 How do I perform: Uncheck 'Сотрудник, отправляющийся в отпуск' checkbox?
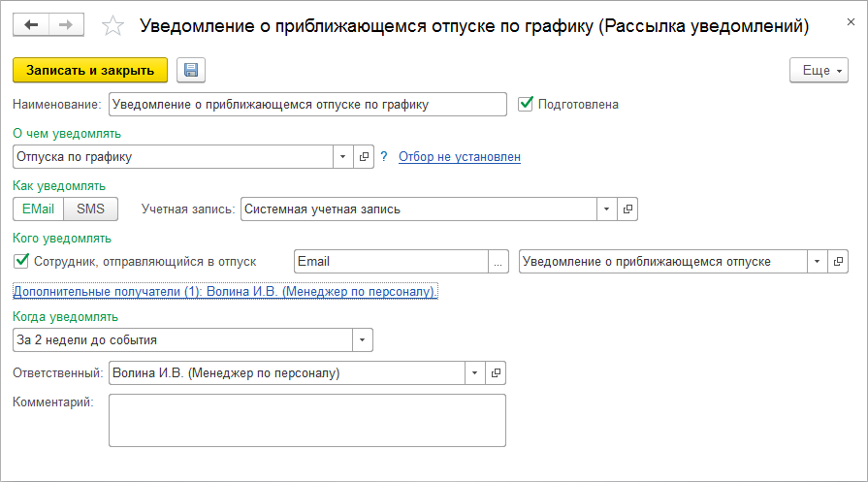click(x=21, y=261)
